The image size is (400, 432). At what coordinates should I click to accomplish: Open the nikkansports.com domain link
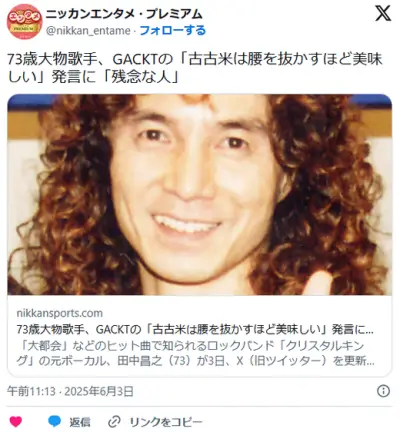(60, 313)
